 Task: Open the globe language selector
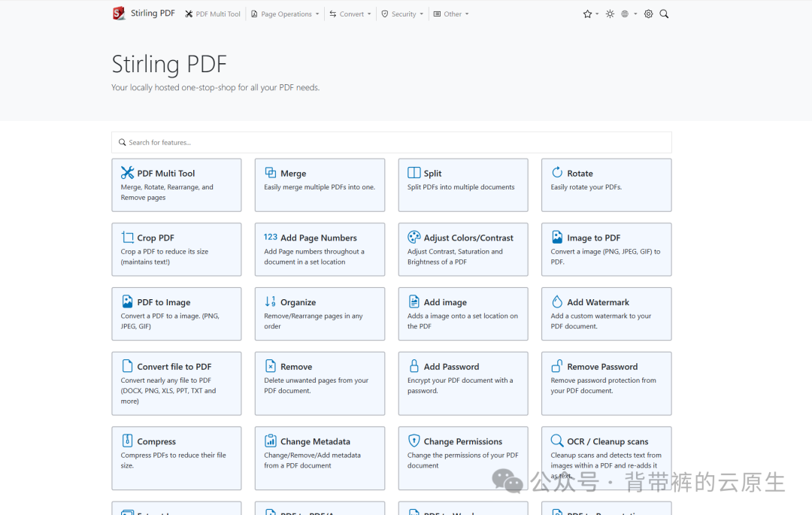[629, 14]
